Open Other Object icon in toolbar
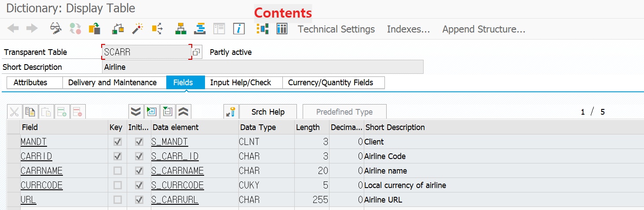644x210 pixels. (95, 29)
